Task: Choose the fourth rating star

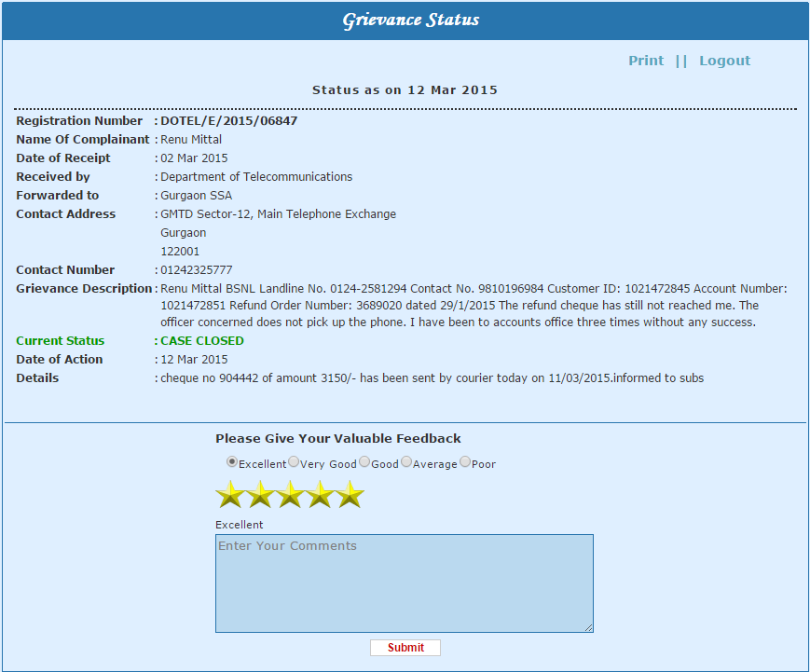Action: tap(320, 495)
